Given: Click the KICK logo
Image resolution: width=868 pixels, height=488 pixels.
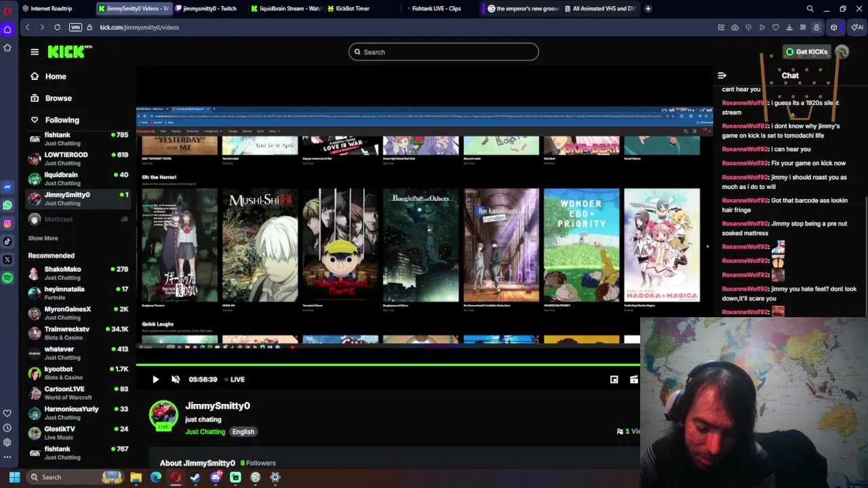Looking at the screenshot, I should (68, 52).
